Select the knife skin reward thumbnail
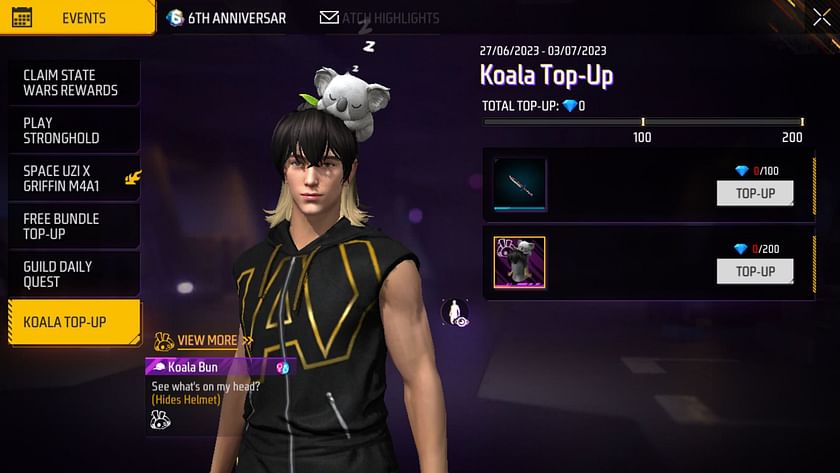Image resolution: width=840 pixels, height=473 pixels. pos(520,184)
